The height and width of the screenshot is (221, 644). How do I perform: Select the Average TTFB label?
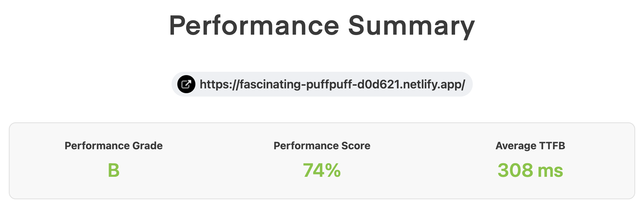[530, 146]
